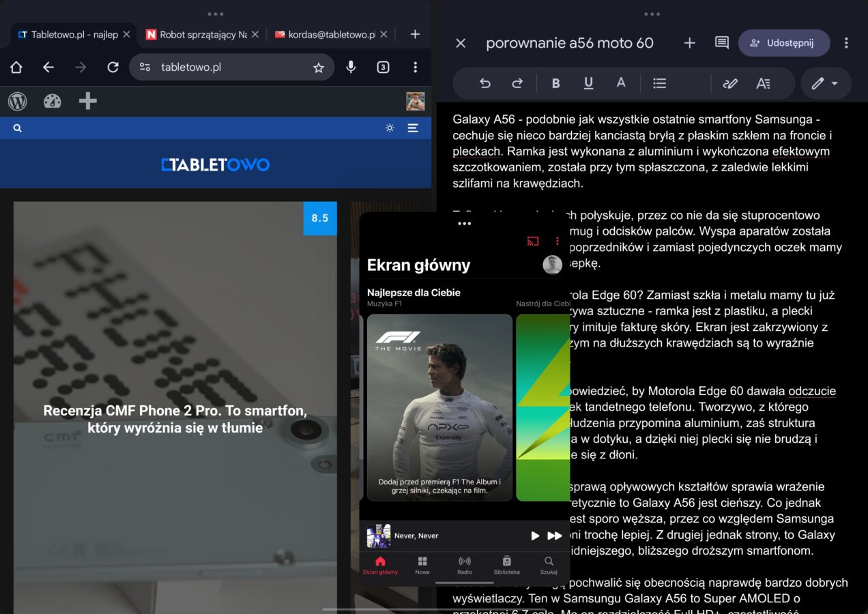Open Google Docs more options menu
868x614 pixels.
click(846, 43)
